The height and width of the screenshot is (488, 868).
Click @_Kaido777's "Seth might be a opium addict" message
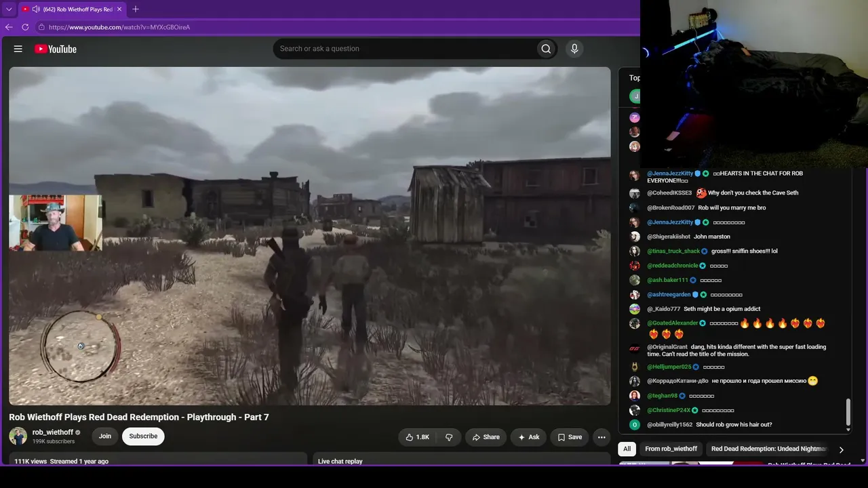722,309
